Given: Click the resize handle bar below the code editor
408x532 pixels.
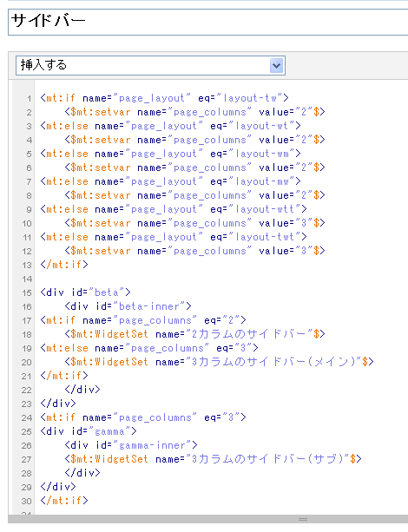Looking at the screenshot, I should click(207, 519).
